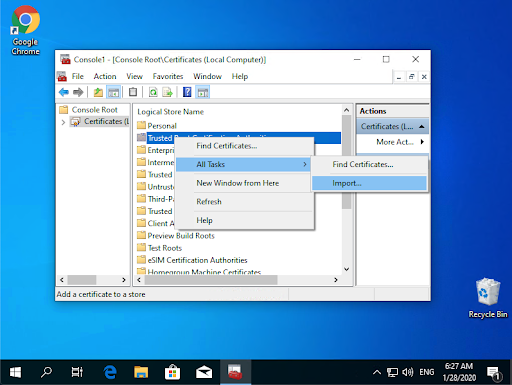The height and width of the screenshot is (385, 512).
Task: Click the MMC document icon beside the File menu
Action: (x=62, y=76)
